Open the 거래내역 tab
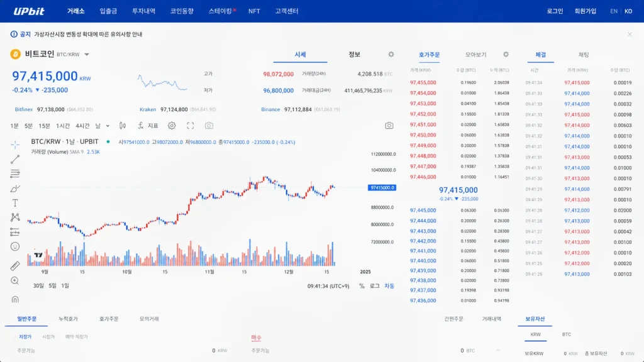This screenshot has height=362, width=644. 492,319
